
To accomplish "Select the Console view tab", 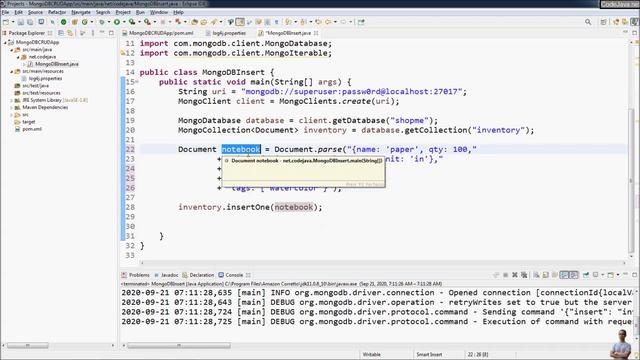I will click(231, 275).
